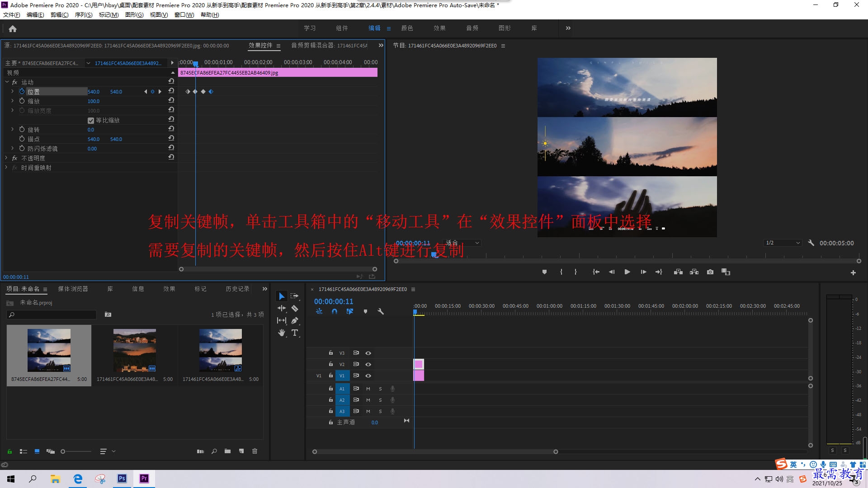This screenshot has width=868, height=488.
Task: Open the 序列 menu
Action: [84, 15]
